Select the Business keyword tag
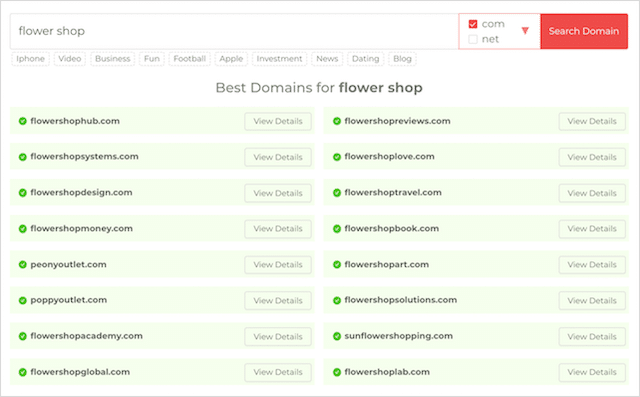The image size is (640, 397). [112, 59]
